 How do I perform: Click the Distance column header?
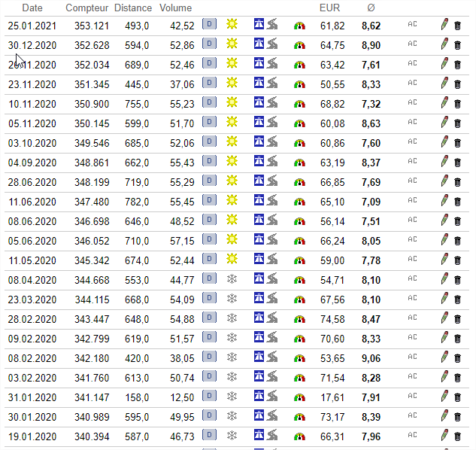tap(133, 8)
